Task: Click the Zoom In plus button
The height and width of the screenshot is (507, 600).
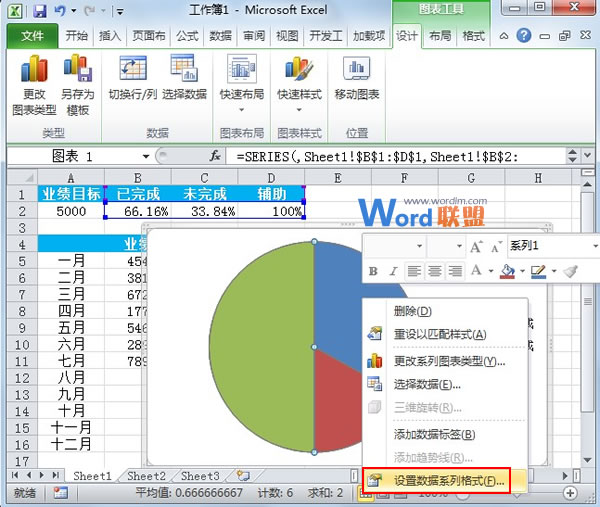Action: pyautogui.click(x=570, y=493)
